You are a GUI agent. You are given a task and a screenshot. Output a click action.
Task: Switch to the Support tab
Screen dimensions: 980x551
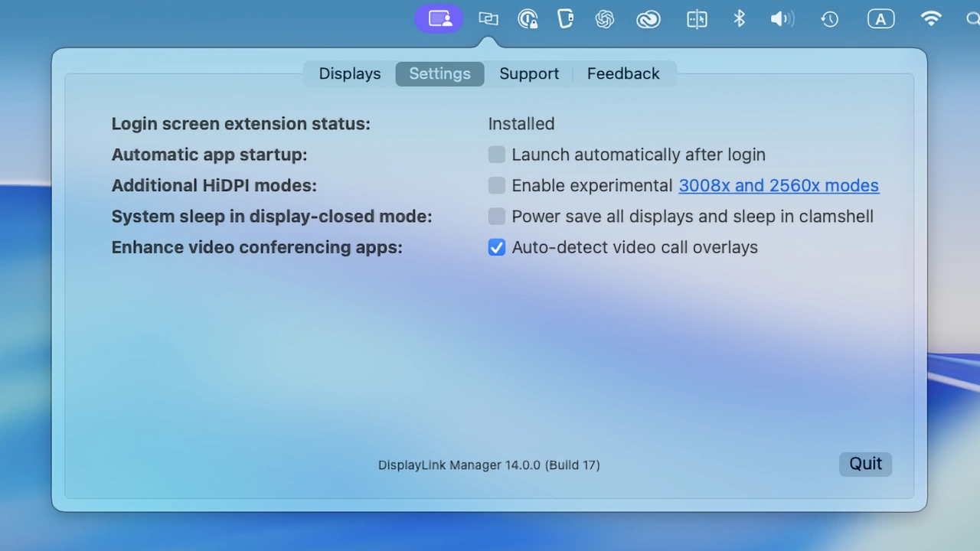(529, 73)
